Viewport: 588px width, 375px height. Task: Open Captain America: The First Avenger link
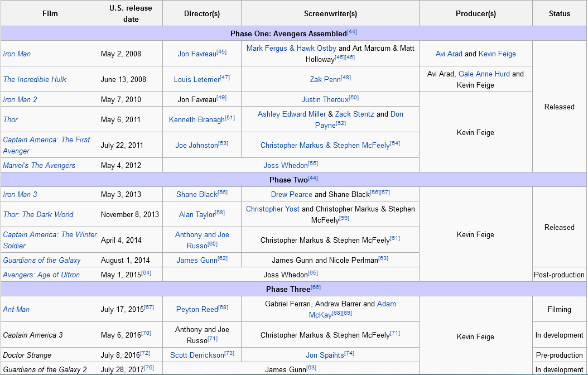click(46, 145)
